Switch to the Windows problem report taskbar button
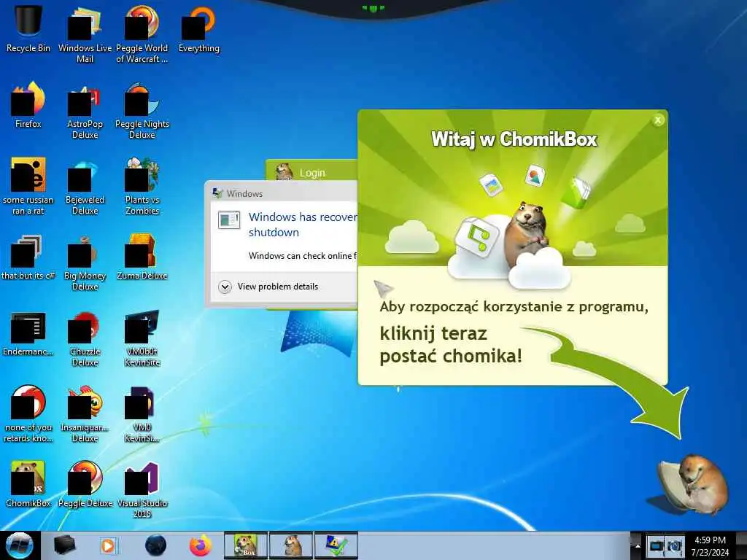 coord(336,545)
